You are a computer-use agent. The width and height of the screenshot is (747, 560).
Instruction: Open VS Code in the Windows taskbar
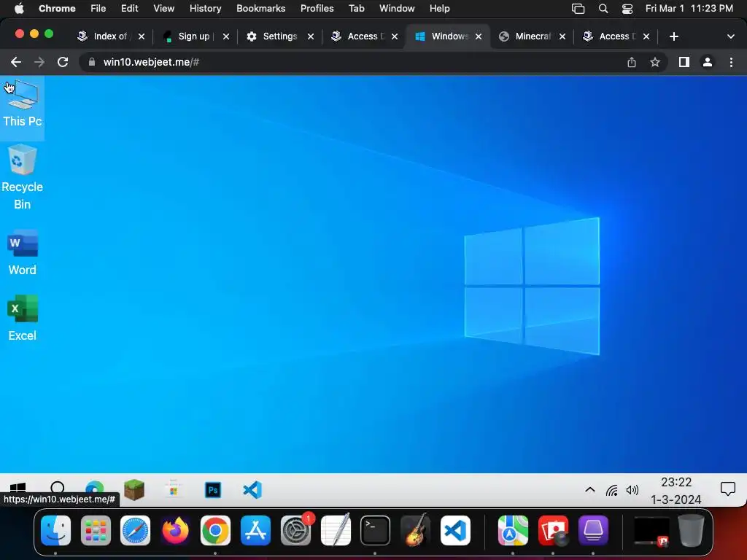click(x=252, y=490)
